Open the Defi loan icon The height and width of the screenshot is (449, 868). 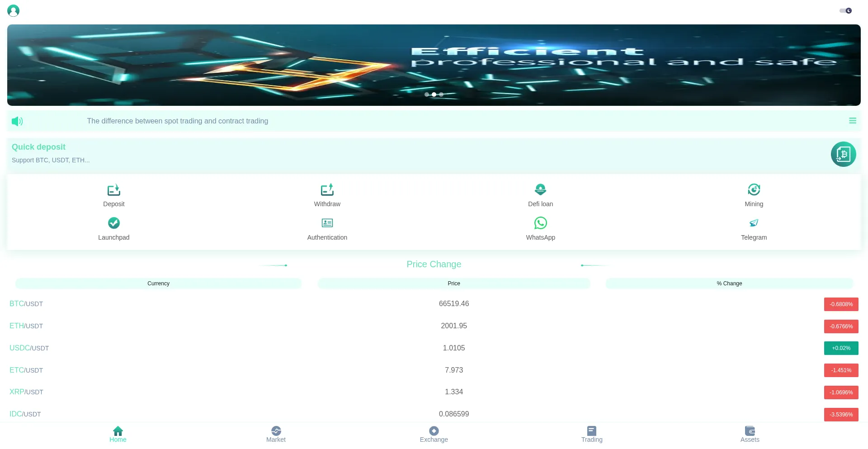click(x=541, y=189)
